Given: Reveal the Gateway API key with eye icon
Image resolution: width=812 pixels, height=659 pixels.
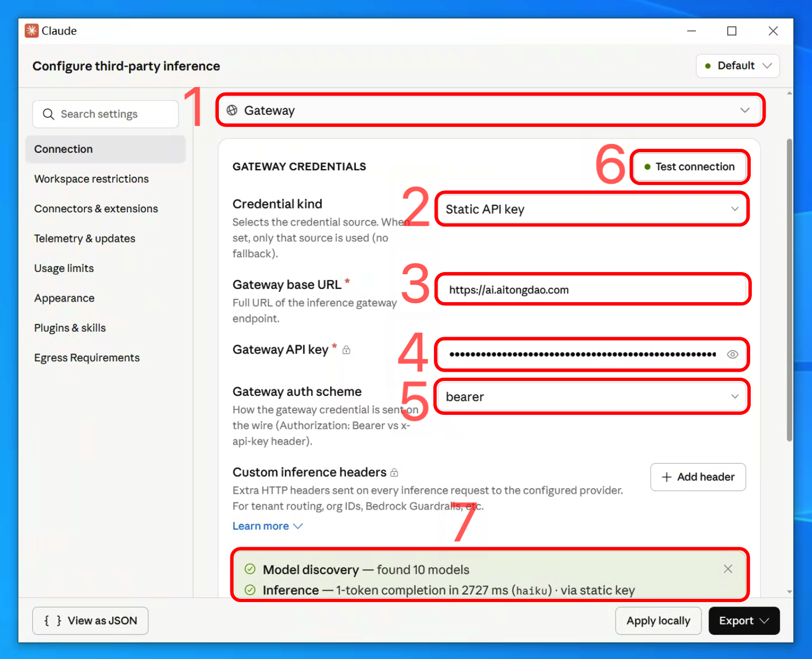Looking at the screenshot, I should [x=733, y=354].
